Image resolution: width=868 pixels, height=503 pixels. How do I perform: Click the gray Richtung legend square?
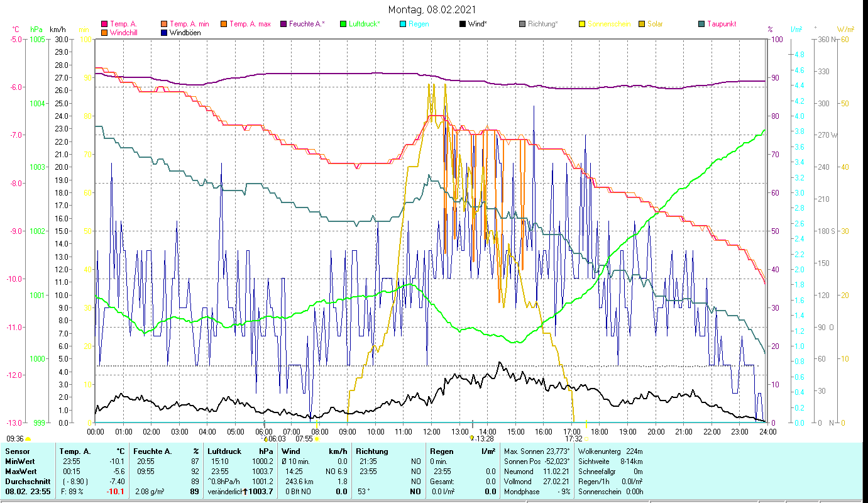(x=522, y=24)
